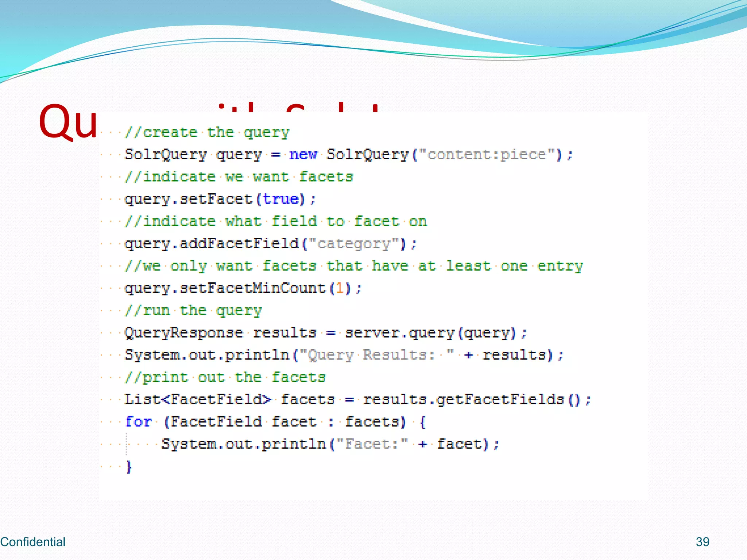Click the println line printing "Facet:"

click(330, 444)
